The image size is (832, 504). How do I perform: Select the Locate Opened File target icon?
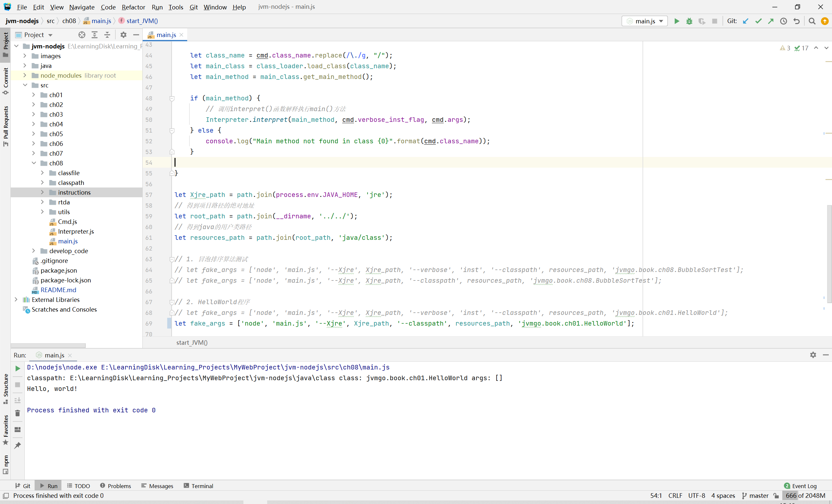click(x=82, y=35)
